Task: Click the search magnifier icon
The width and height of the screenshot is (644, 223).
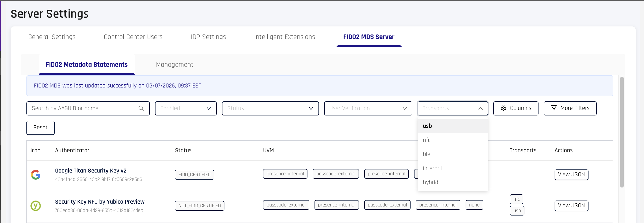Action: [141, 108]
